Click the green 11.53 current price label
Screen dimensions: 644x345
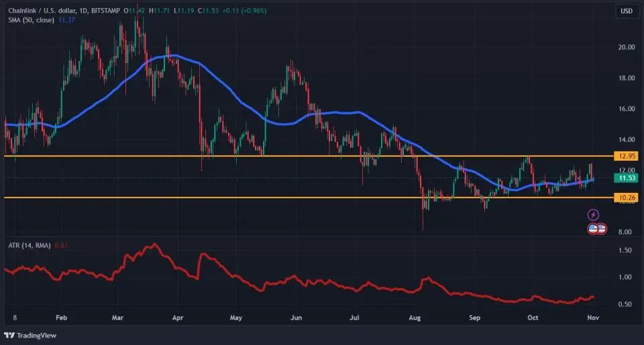coord(627,178)
